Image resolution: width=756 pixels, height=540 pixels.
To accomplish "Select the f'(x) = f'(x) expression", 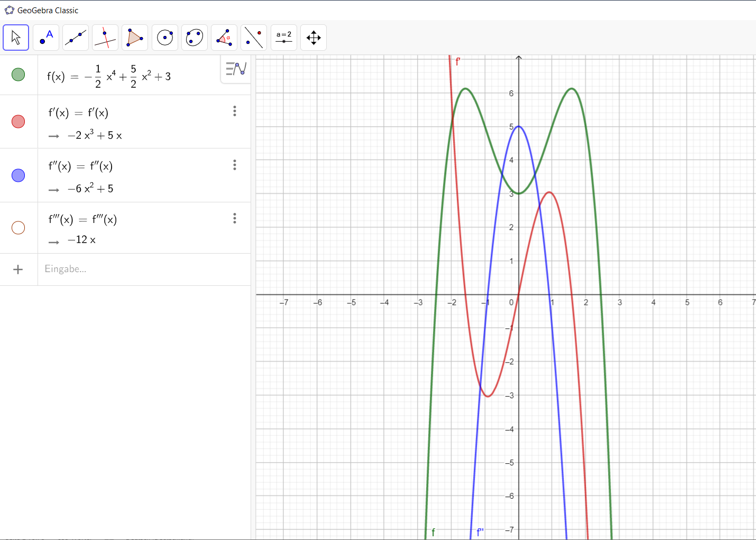I will pyautogui.click(x=78, y=113).
